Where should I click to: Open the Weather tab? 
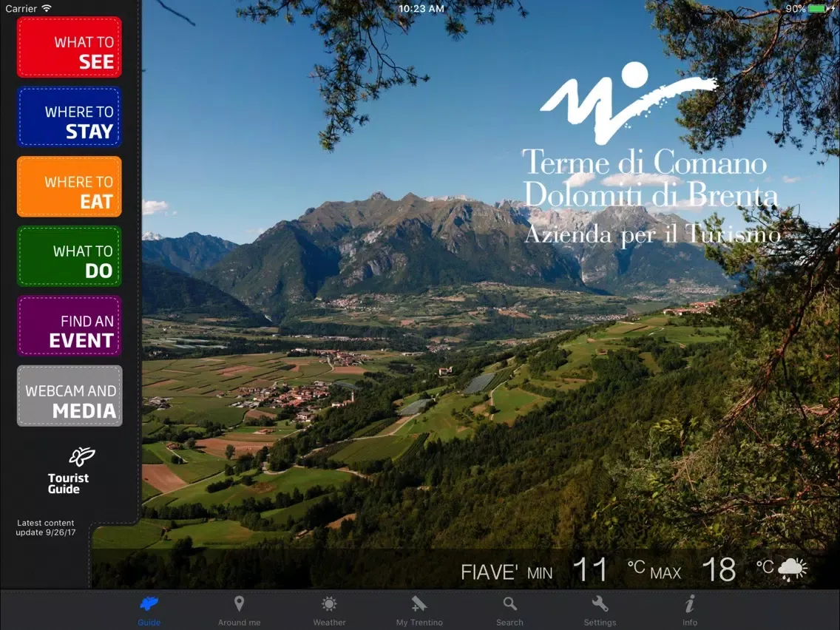click(329, 611)
